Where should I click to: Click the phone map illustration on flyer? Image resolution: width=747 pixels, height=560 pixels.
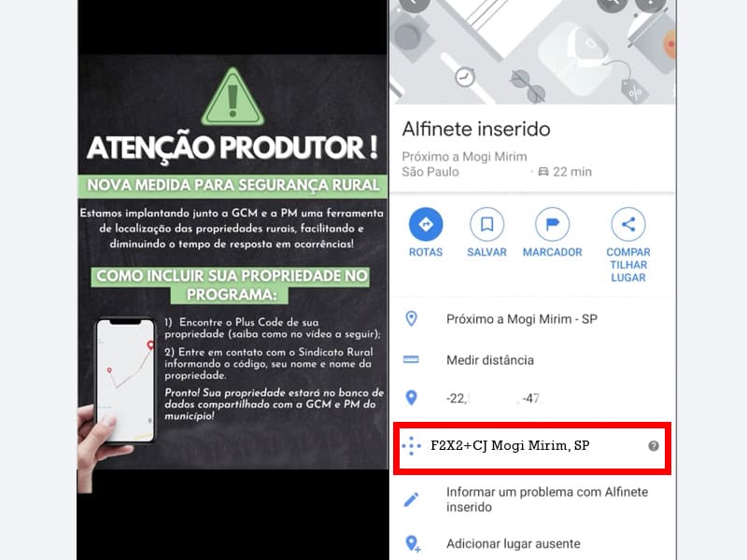126,381
